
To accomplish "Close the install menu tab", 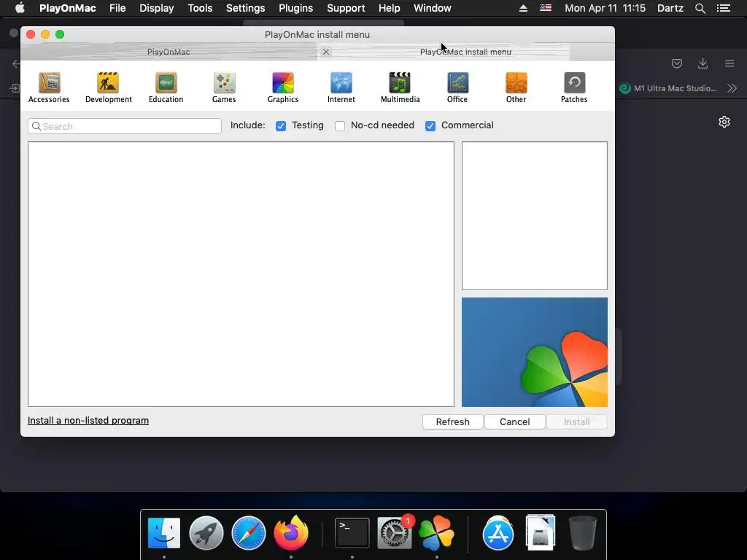I will pyautogui.click(x=326, y=52).
